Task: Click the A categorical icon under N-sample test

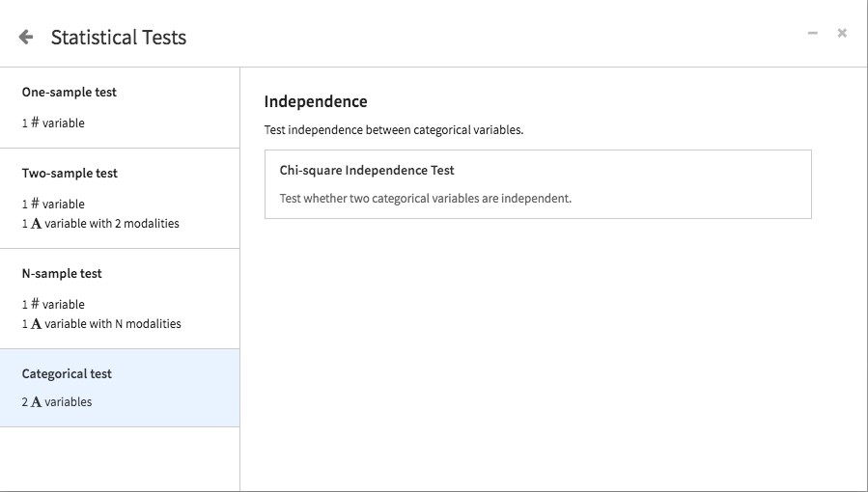Action: (36, 324)
